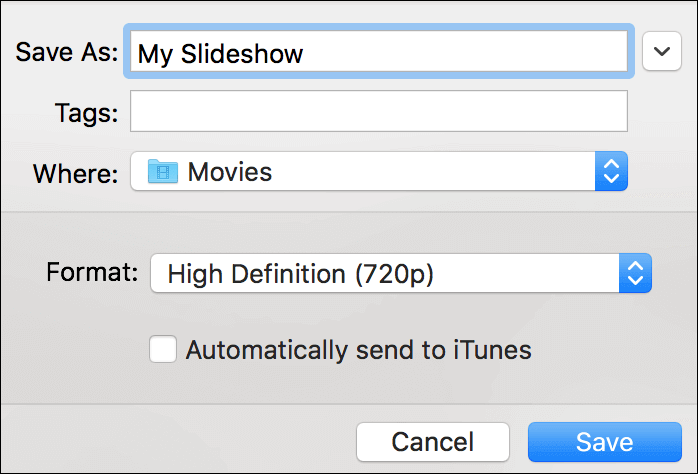Click the blue arrows on the Format popup
The image size is (698, 474).
point(635,274)
